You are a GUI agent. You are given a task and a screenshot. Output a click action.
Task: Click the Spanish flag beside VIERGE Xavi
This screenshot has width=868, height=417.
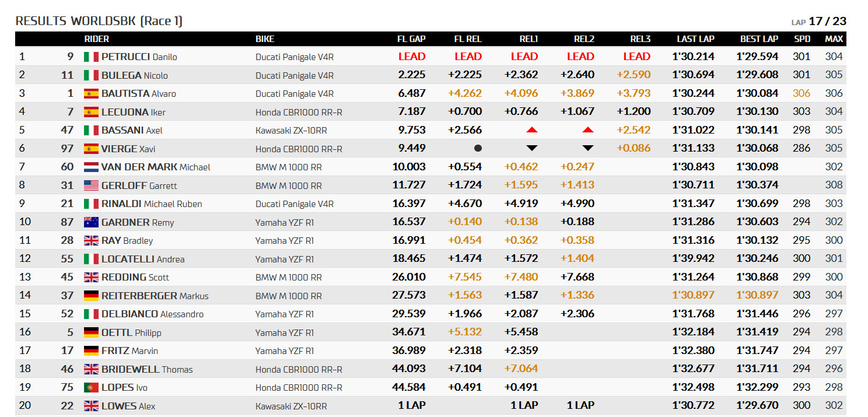(91, 149)
